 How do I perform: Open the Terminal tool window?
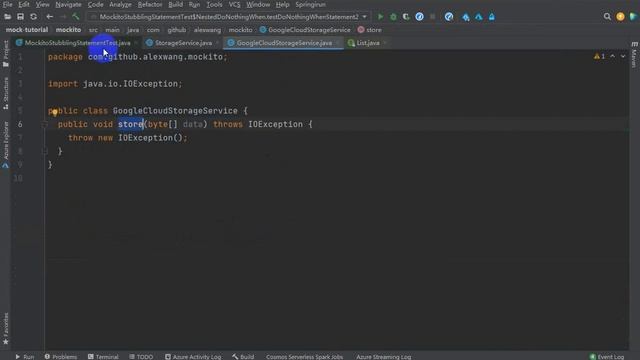tap(103, 356)
